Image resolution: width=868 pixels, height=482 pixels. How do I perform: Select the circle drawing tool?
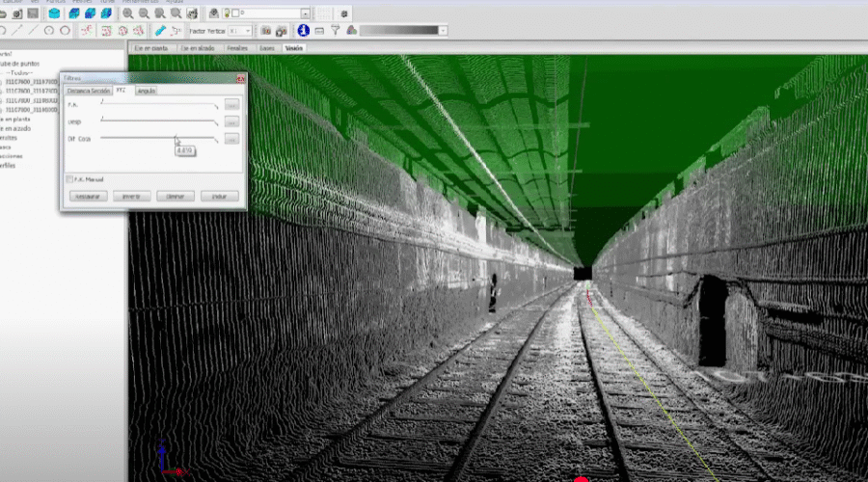tap(49, 31)
